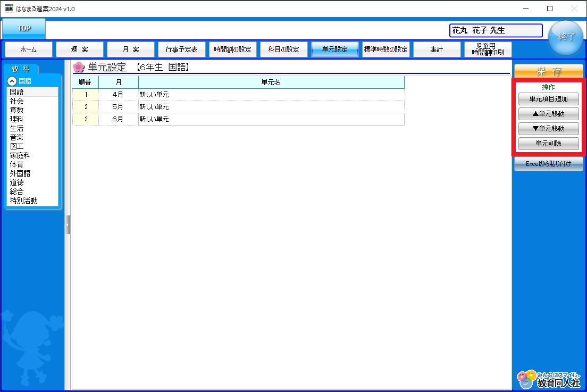Click the 教科 sidebar tab

pyautogui.click(x=21, y=69)
